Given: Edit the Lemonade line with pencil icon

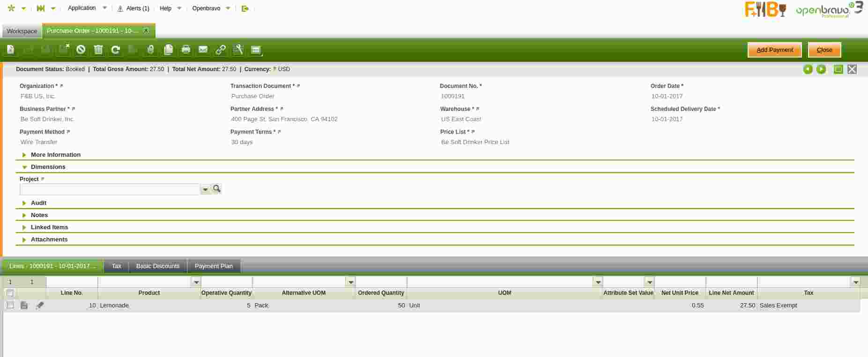Looking at the screenshot, I should coord(40,306).
